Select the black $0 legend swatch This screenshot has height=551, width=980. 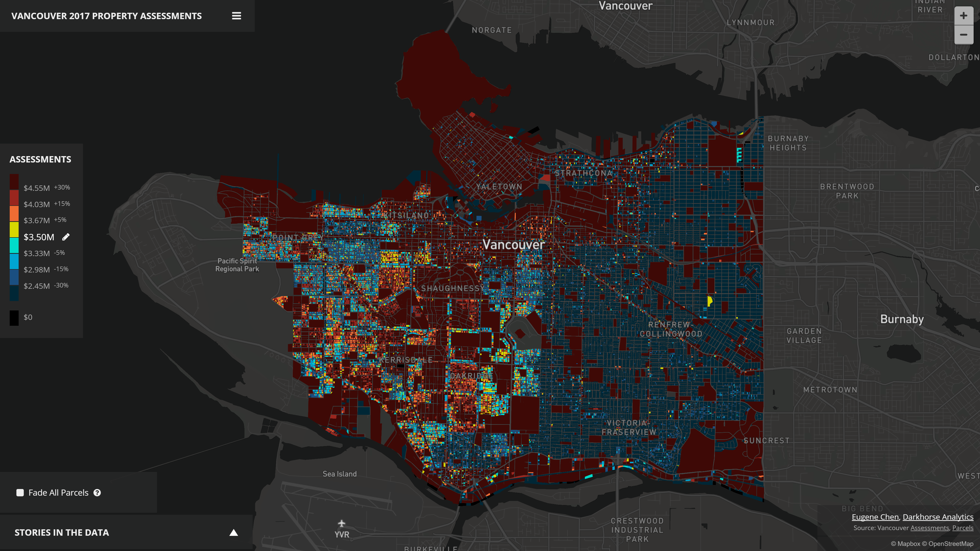click(14, 318)
